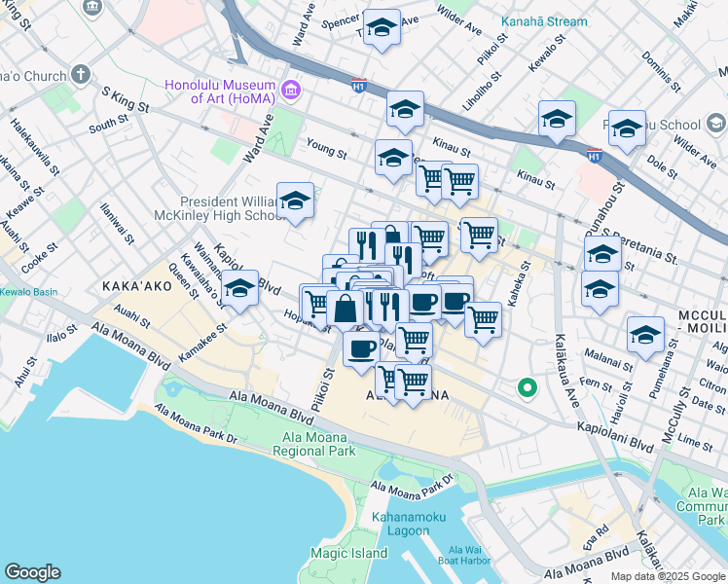Image resolution: width=728 pixels, height=584 pixels.
Task: Click the Google logo
Action: (x=32, y=573)
